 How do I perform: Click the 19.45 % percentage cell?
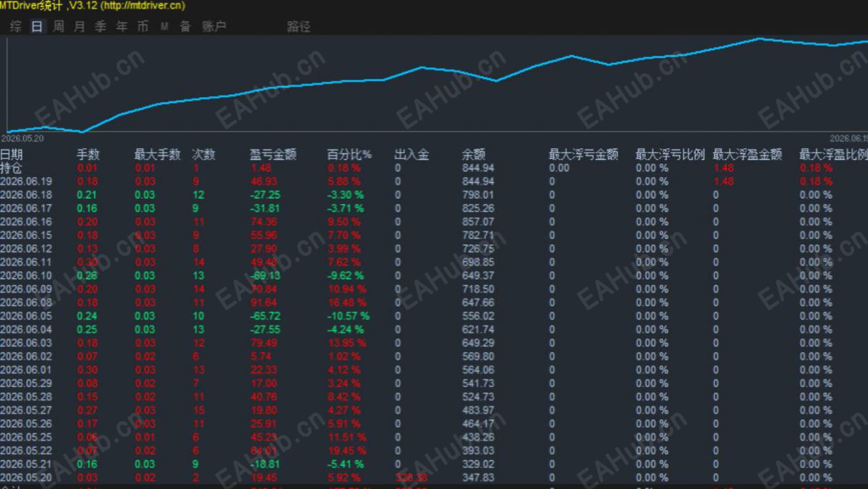tap(346, 451)
